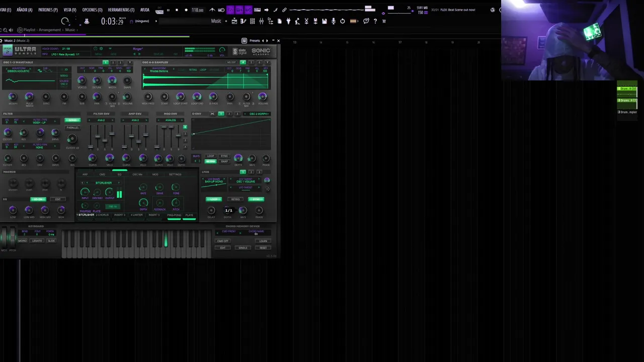The image size is (644, 362).
Task: Open the HERRAMIENTAS menu
Action: click(x=121, y=10)
